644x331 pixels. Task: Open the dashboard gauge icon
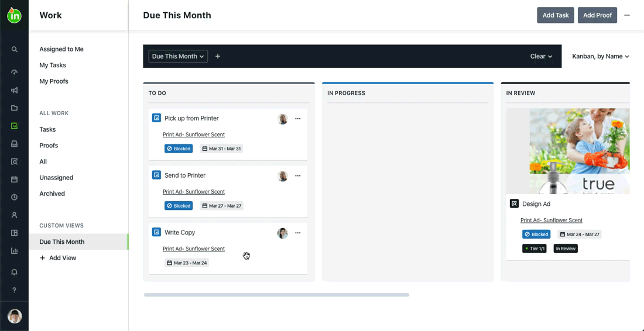[15, 72]
